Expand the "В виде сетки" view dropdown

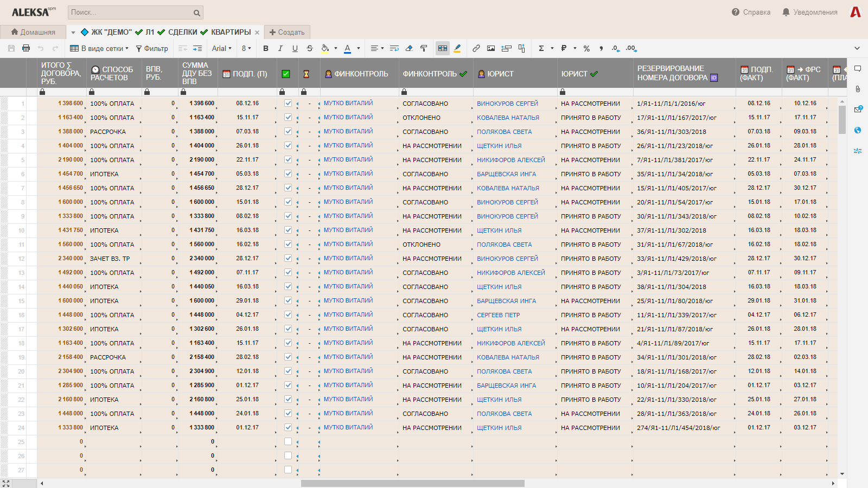point(100,48)
